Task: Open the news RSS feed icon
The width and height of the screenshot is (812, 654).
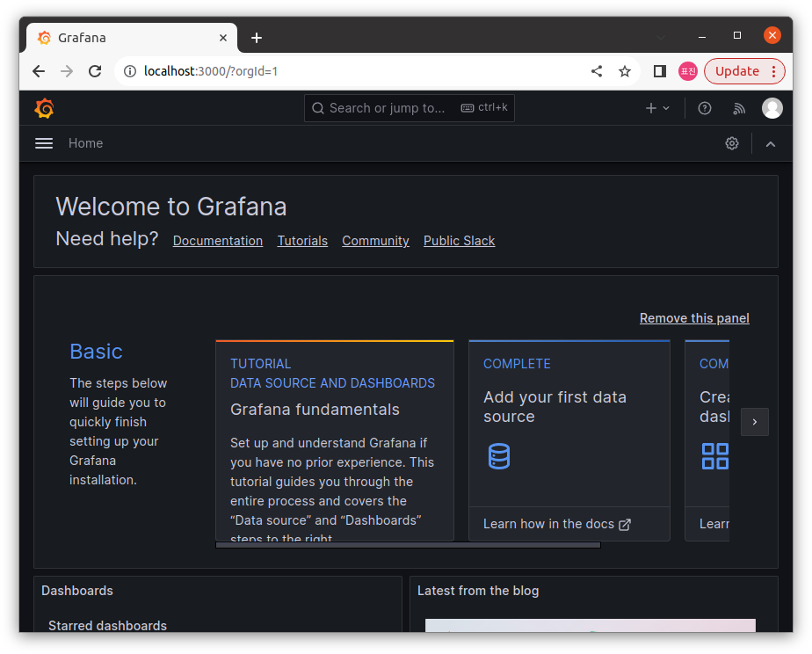Action: pyautogui.click(x=739, y=108)
